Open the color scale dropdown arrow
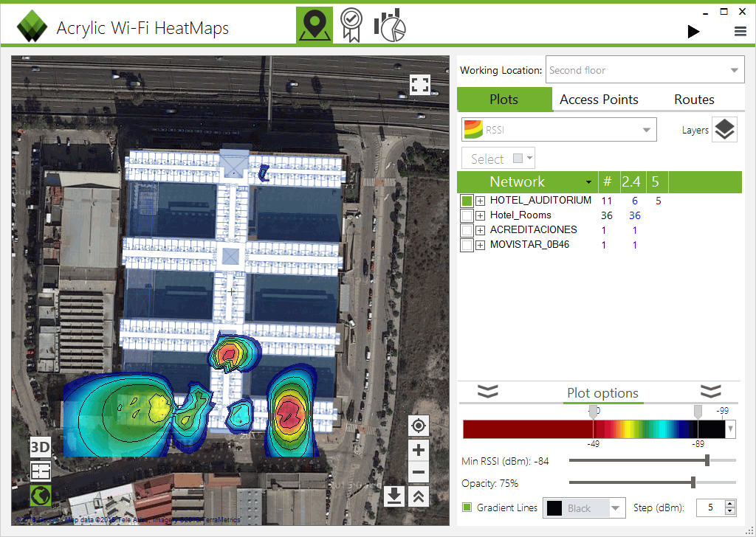 point(731,429)
